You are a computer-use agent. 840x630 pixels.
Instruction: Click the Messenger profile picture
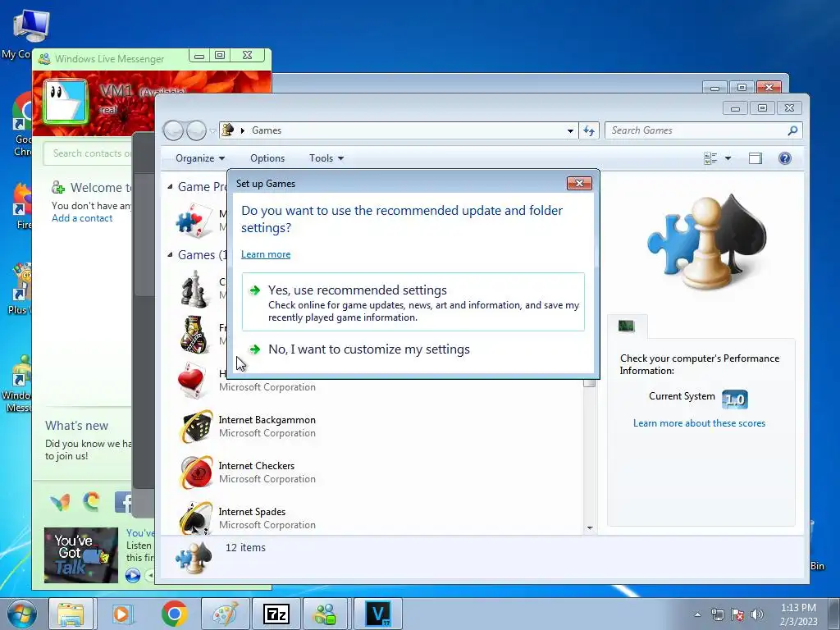[66, 102]
